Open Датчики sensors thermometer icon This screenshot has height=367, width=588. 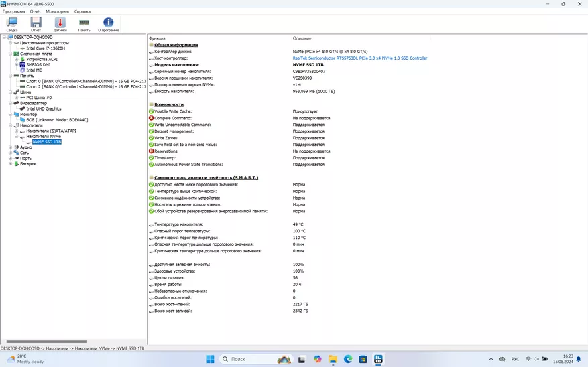(x=60, y=24)
